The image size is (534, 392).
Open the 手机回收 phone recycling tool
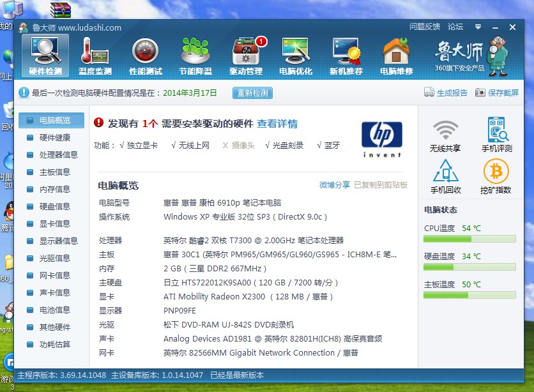tap(445, 177)
